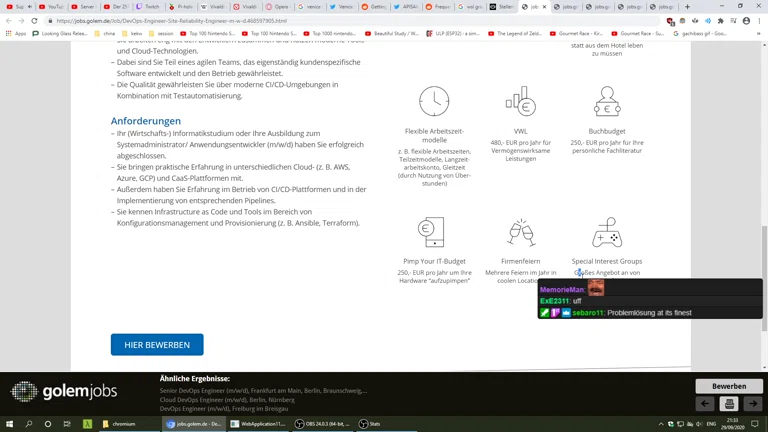Switch to the Twitch tab

tap(147, 7)
